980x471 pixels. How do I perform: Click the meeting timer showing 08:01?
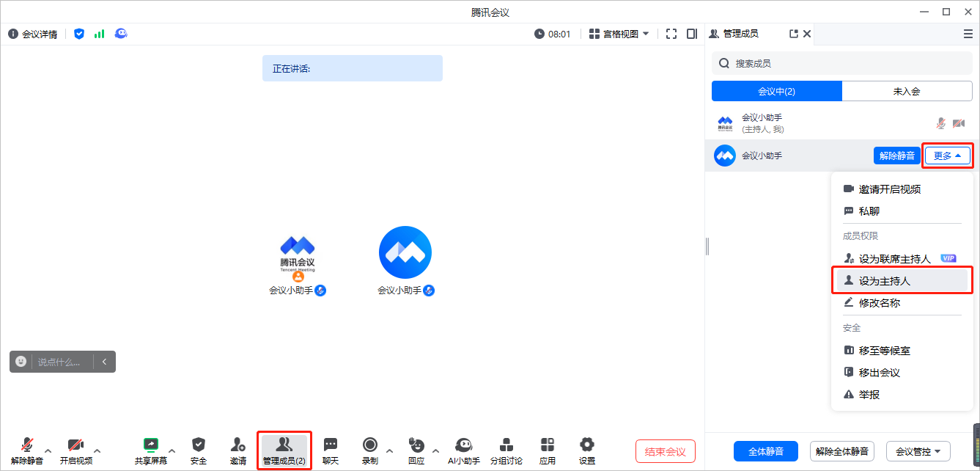(553, 34)
